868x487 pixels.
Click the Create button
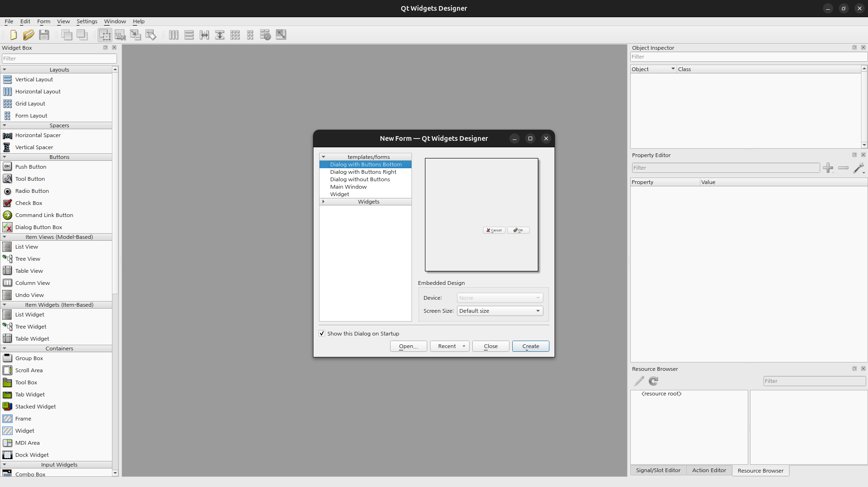[530, 346]
